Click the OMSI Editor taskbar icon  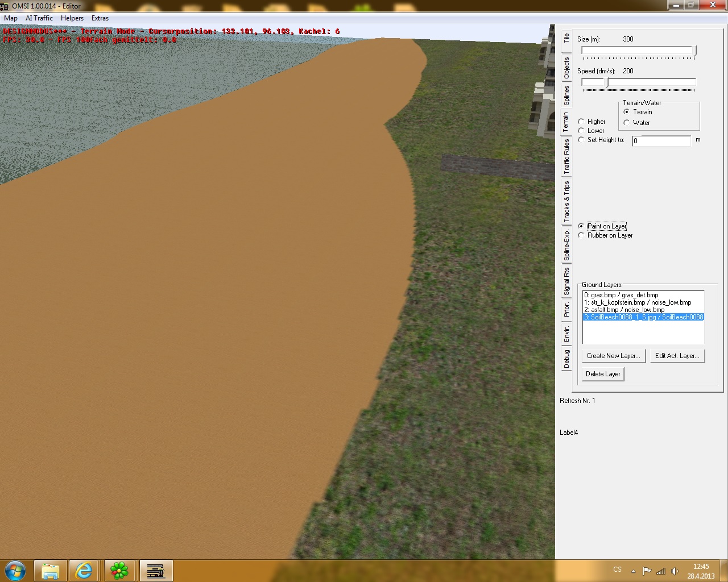coord(155,570)
